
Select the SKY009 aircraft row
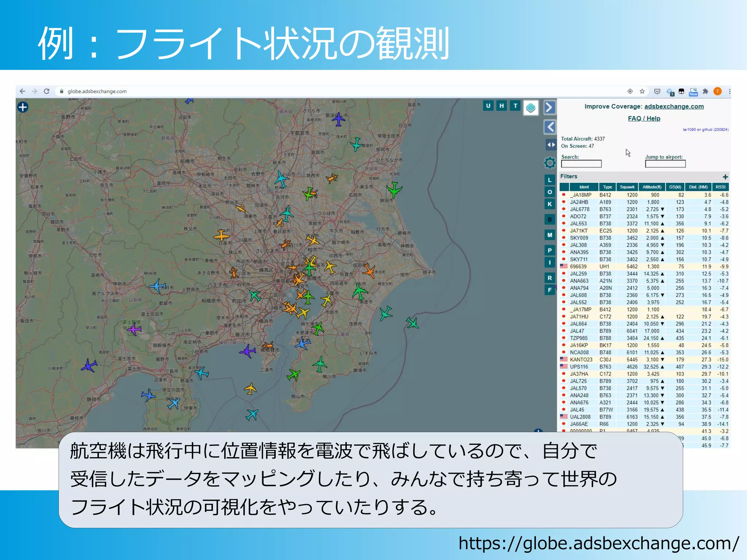point(645,238)
